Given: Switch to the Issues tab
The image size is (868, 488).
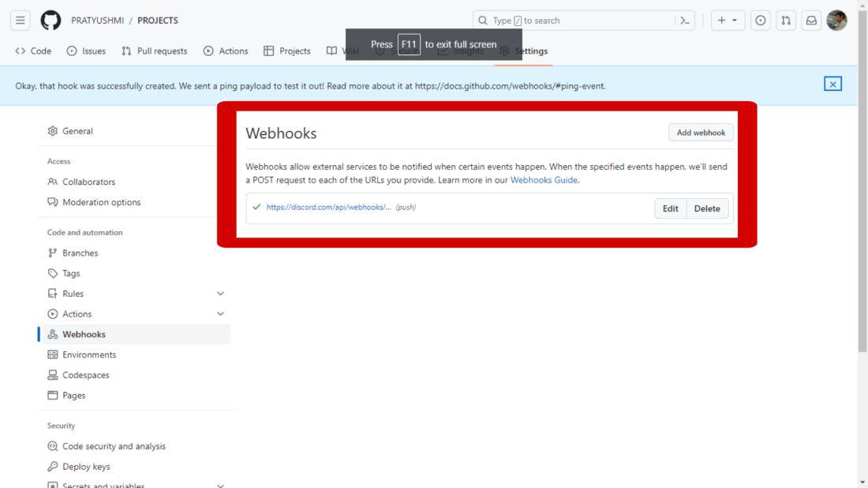Looking at the screenshot, I should (86, 51).
